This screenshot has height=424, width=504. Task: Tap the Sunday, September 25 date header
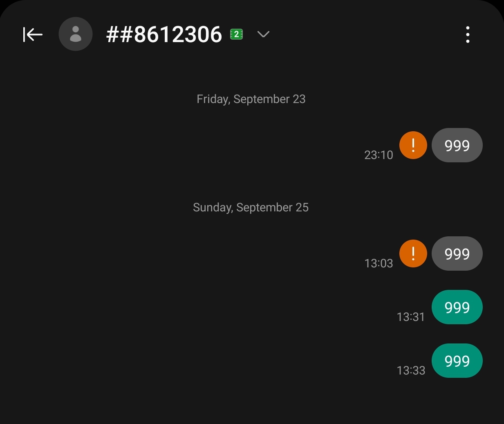(x=251, y=208)
